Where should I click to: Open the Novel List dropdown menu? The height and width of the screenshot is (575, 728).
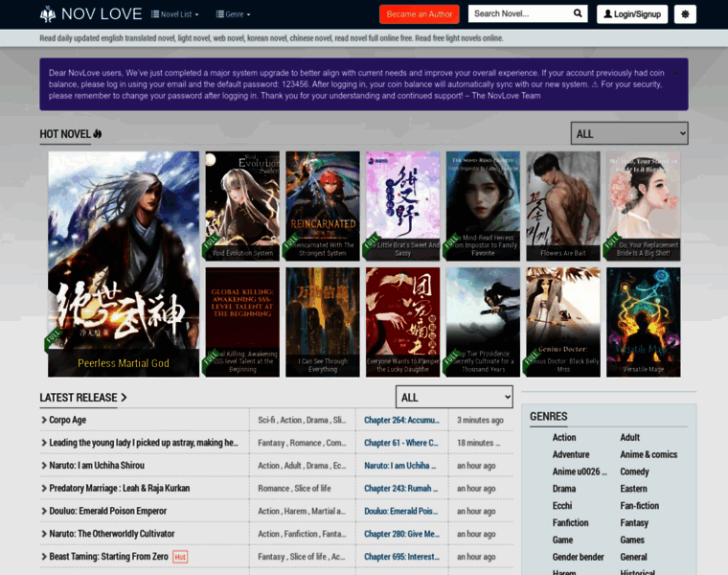(174, 14)
